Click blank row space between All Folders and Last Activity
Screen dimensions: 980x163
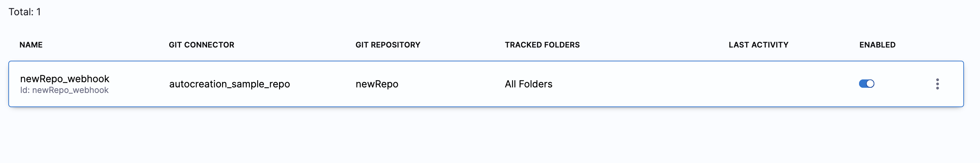639,84
